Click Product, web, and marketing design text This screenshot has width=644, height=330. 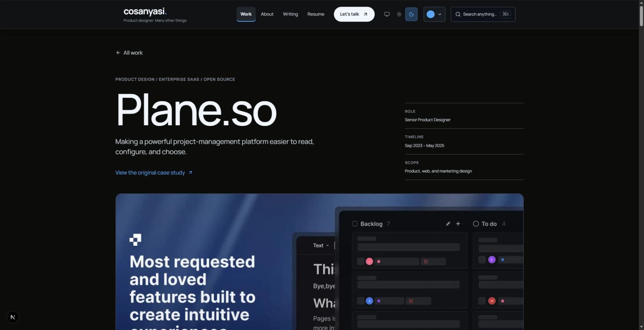tap(438, 171)
